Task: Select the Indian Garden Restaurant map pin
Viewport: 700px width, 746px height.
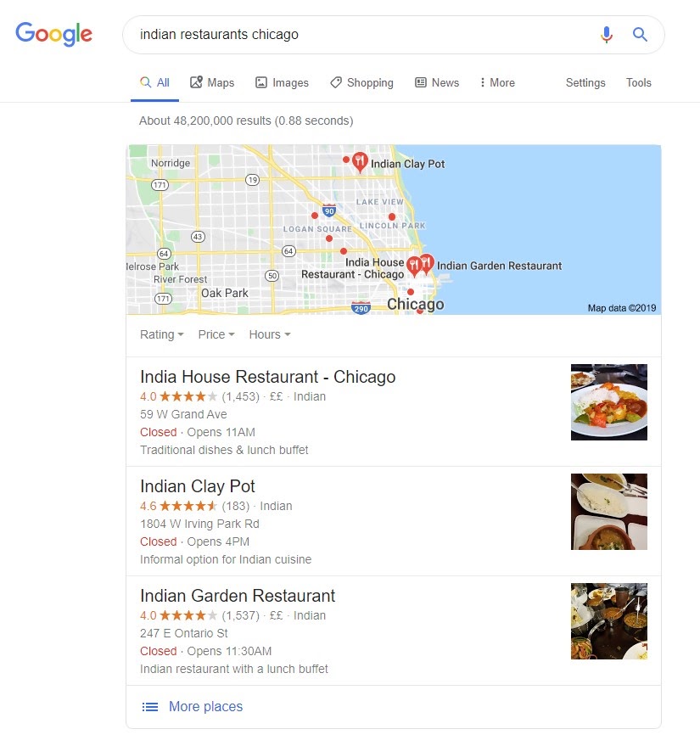Action: coord(427,264)
